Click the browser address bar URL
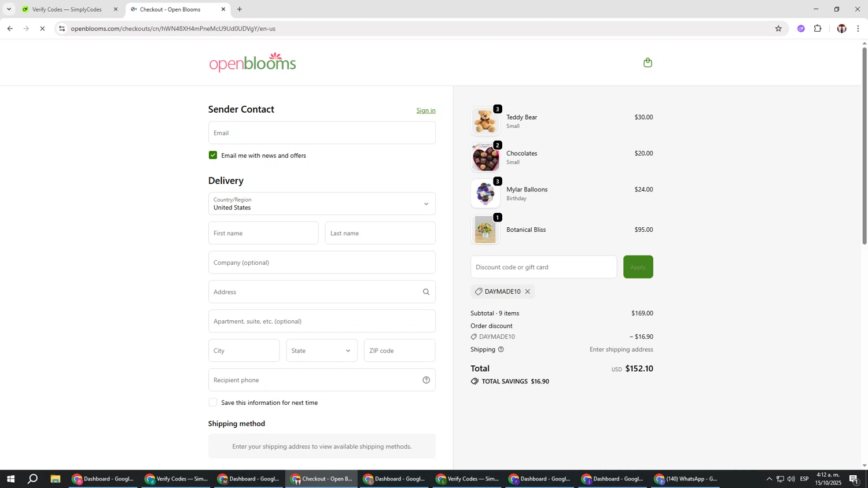The width and height of the screenshot is (868, 488). (x=173, y=28)
